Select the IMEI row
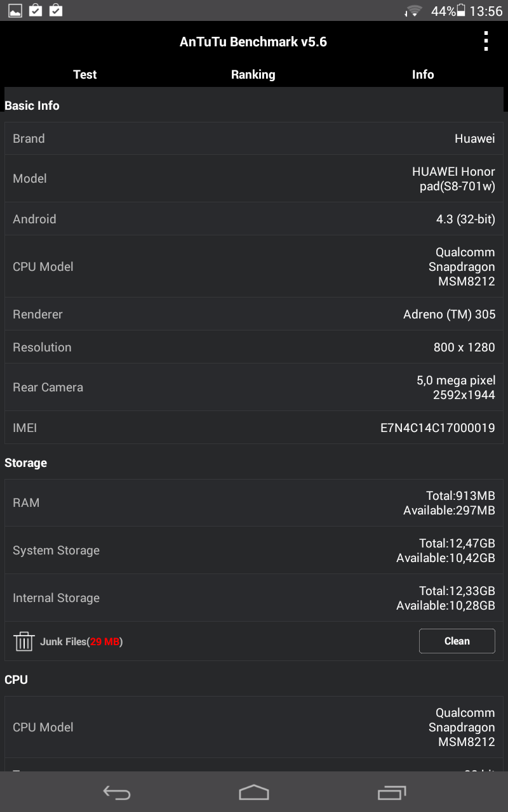 [254, 428]
